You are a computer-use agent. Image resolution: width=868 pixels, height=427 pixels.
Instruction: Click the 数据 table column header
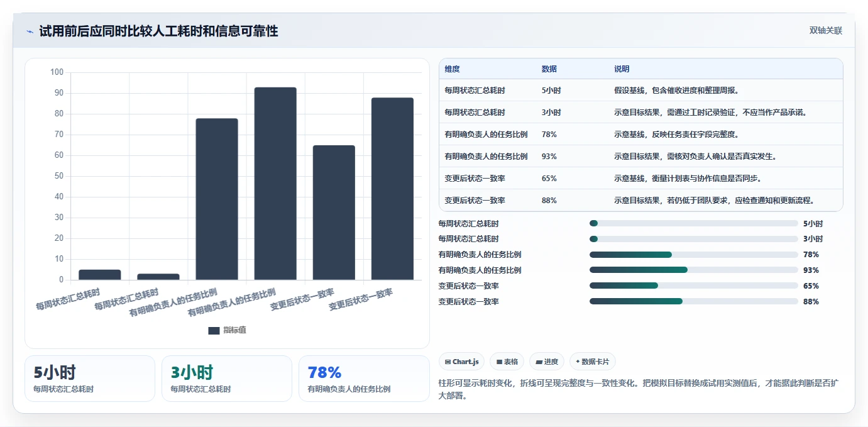coord(549,69)
